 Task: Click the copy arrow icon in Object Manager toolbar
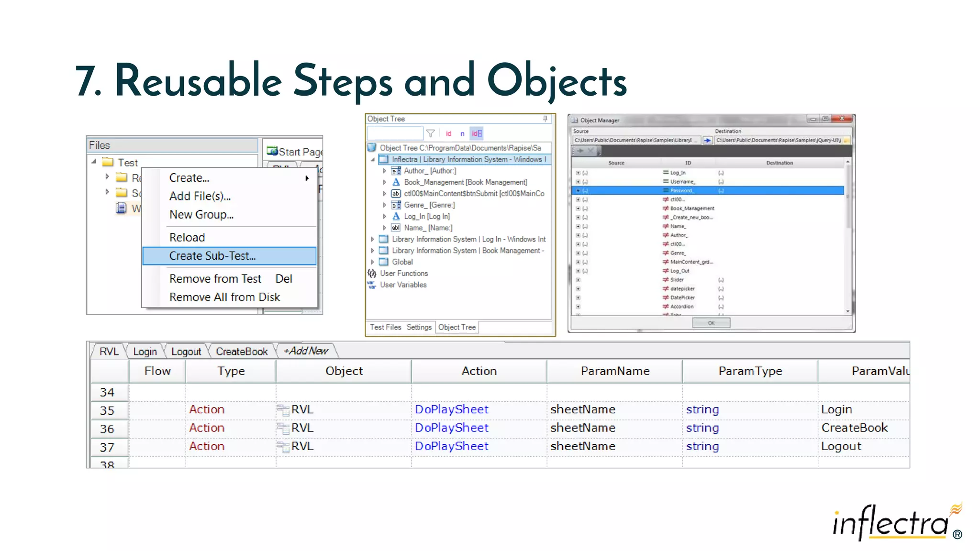click(x=580, y=151)
